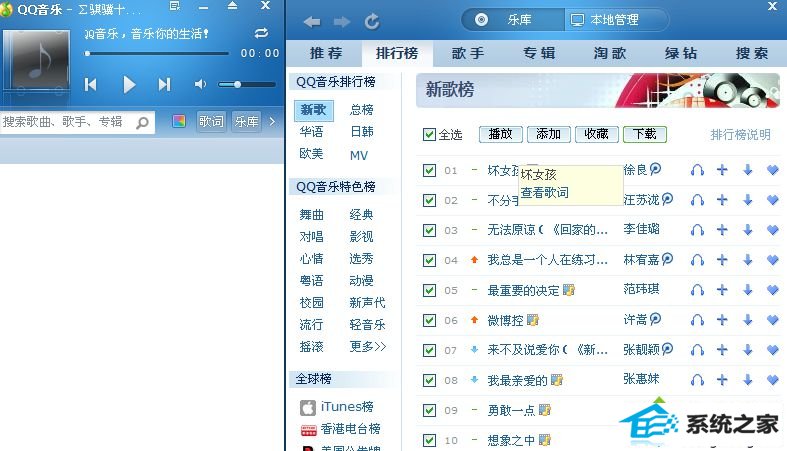
Task: Uncheck song 06 微博控 checkbox
Action: (429, 320)
